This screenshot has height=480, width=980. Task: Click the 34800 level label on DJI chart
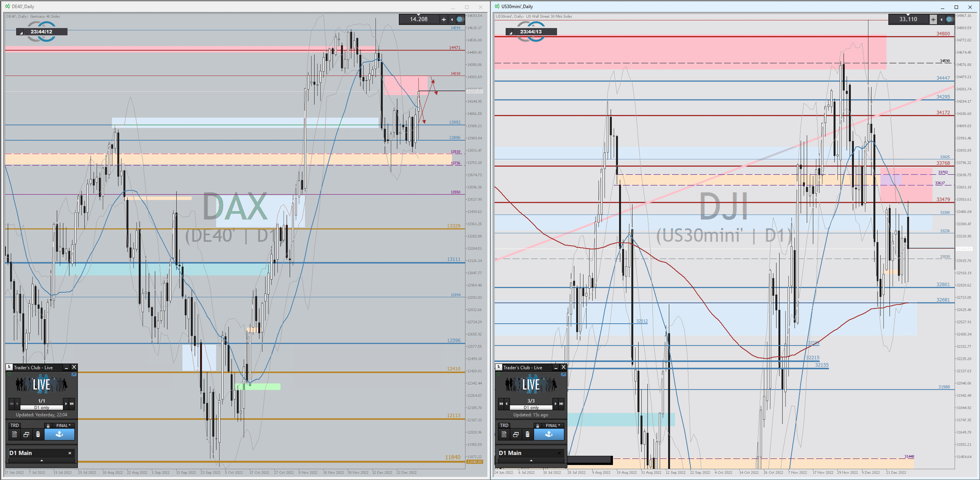(943, 34)
